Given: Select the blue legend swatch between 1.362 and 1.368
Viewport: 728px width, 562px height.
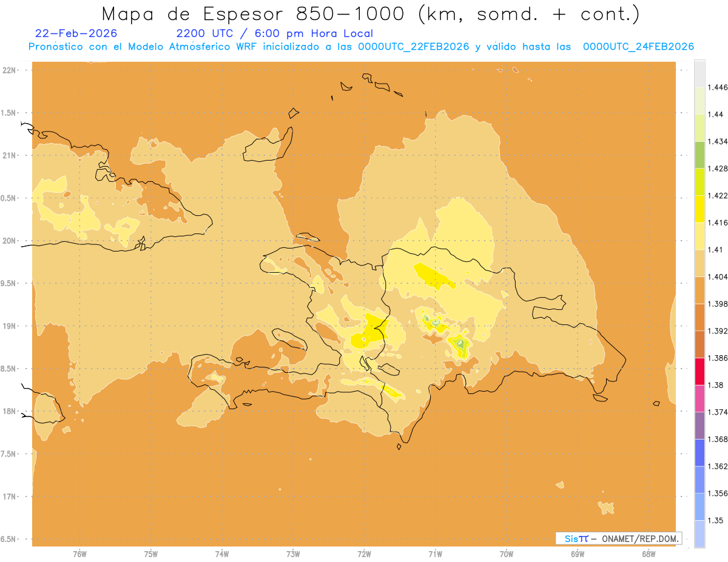Looking at the screenshot, I should click(699, 452).
